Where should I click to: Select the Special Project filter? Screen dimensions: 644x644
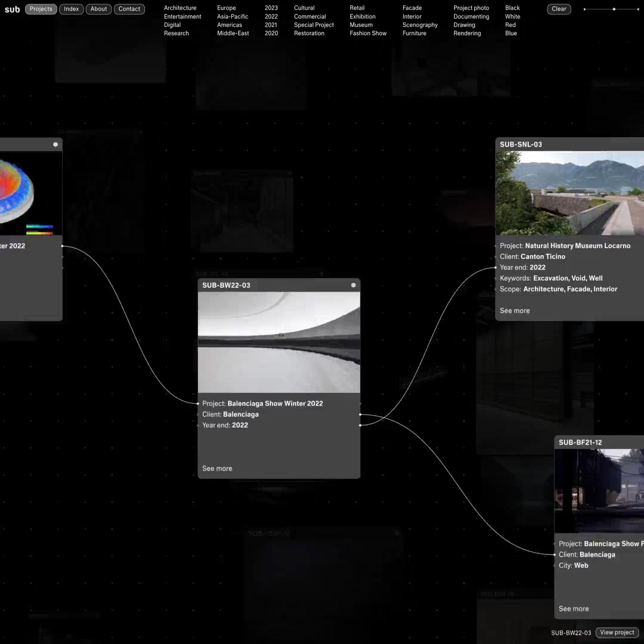[x=314, y=24]
